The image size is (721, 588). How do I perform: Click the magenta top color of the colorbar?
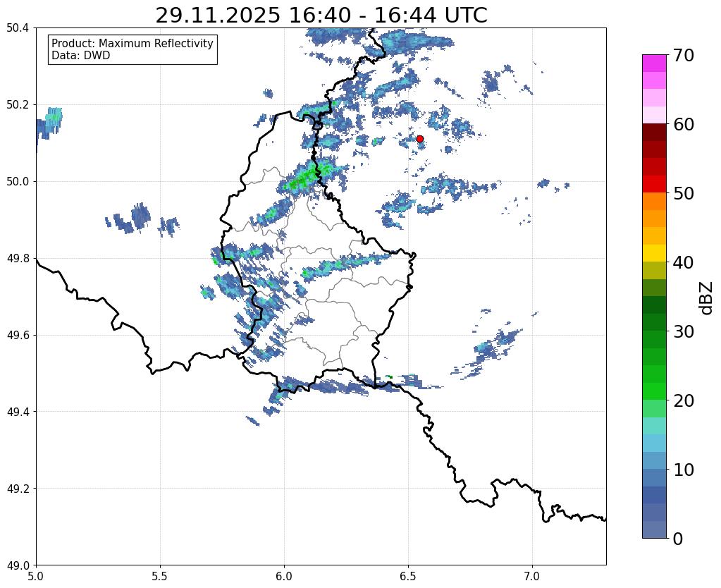(x=654, y=63)
